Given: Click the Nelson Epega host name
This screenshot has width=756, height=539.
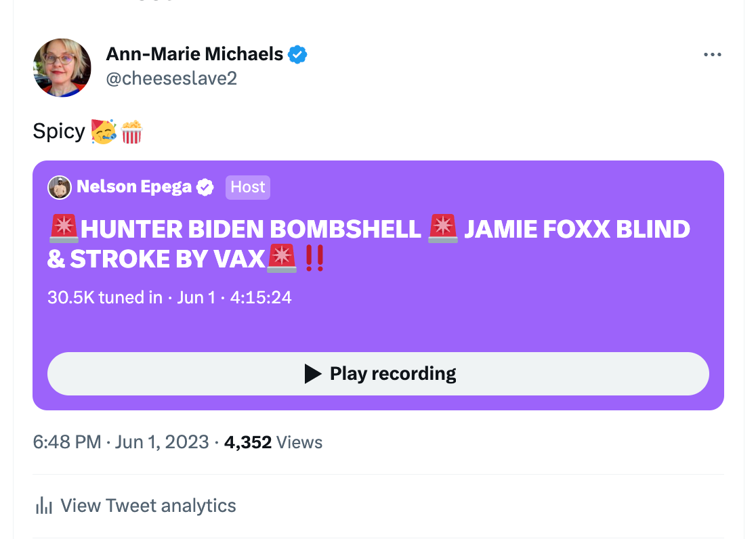Looking at the screenshot, I should (x=134, y=188).
